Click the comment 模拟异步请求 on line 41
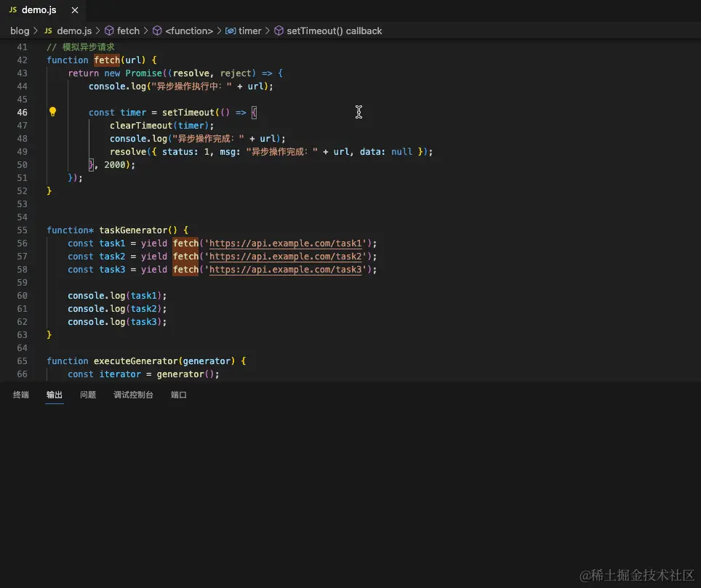 tap(88, 47)
